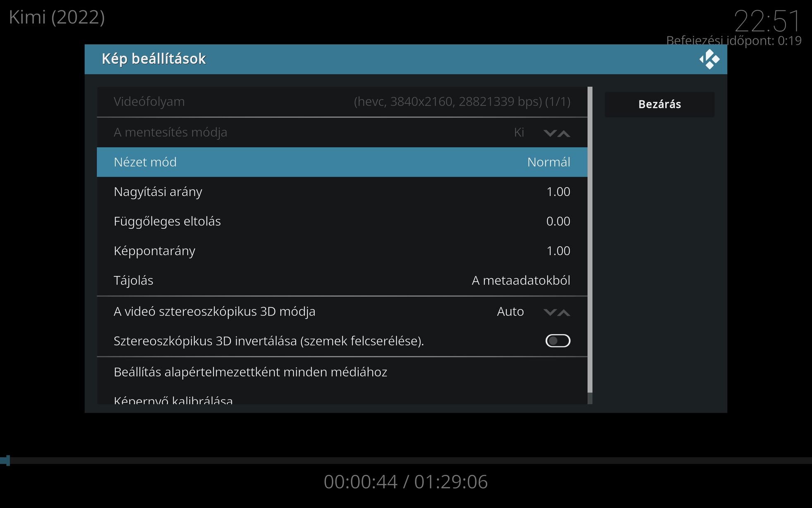The height and width of the screenshot is (508, 812).
Task: Click the Kodi logo icon in dialog header
Action: 709,59
